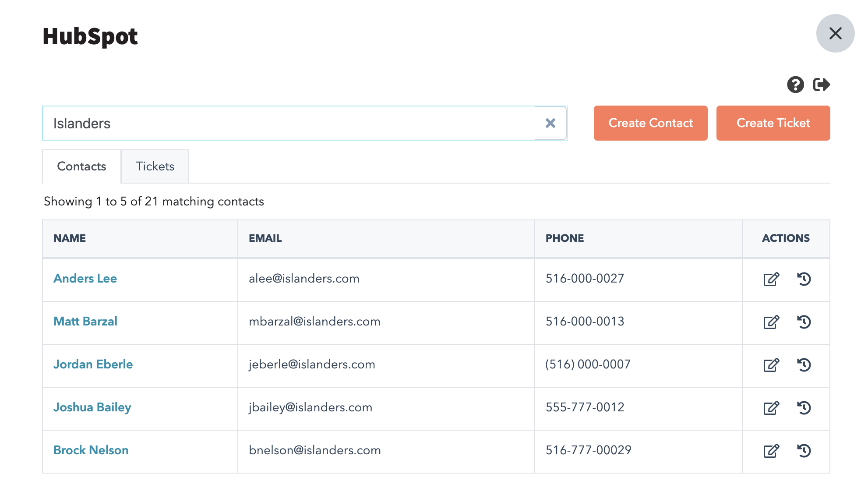Image resolution: width=868 pixels, height=488 pixels.
Task: Switch to the Tickets tab
Action: tap(155, 166)
